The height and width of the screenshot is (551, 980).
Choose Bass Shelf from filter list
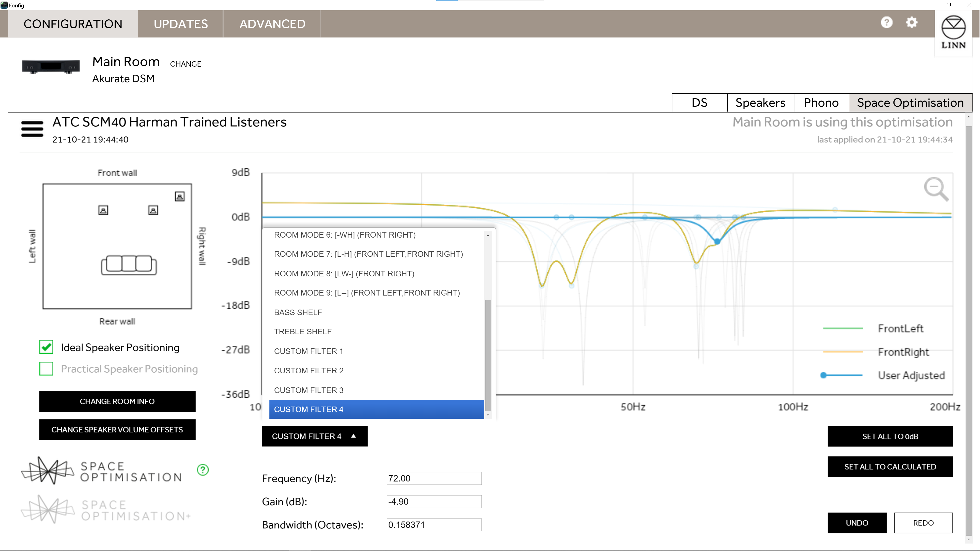[x=377, y=313]
